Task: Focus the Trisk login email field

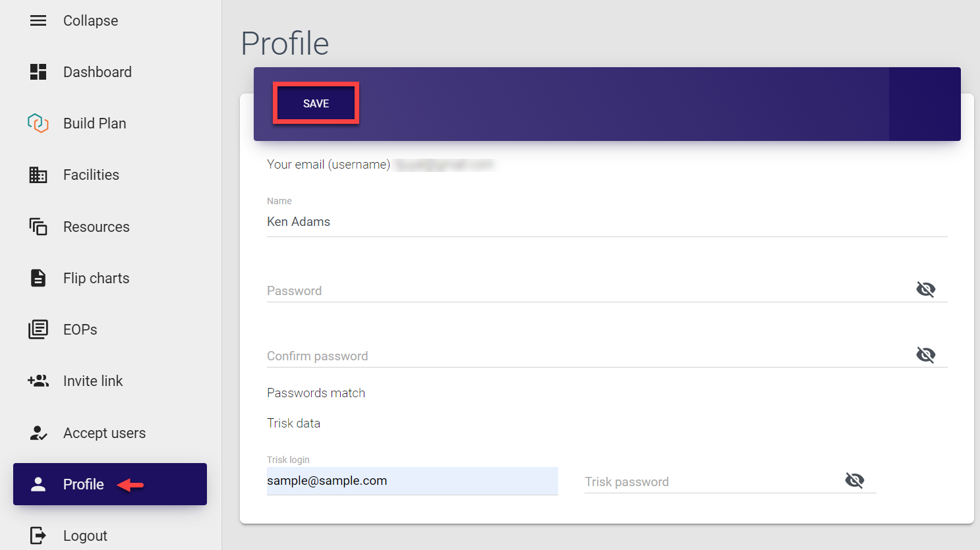Action: coord(412,481)
